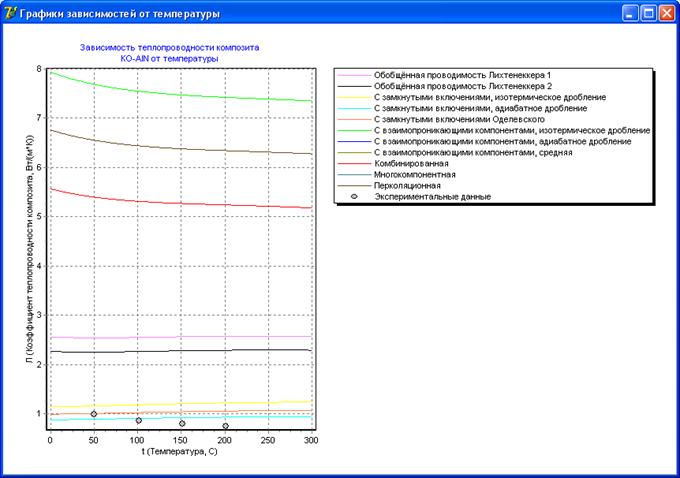Click the 'KO-AlN от температуры' subtitle line
Screen dimensions: 680x478
(169, 59)
